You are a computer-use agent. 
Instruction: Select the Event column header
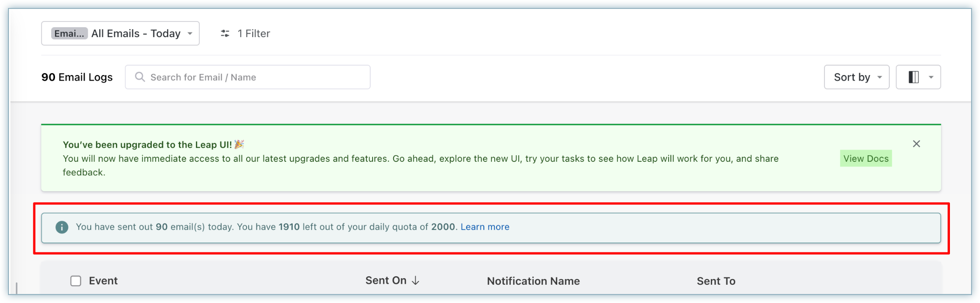[x=103, y=281]
